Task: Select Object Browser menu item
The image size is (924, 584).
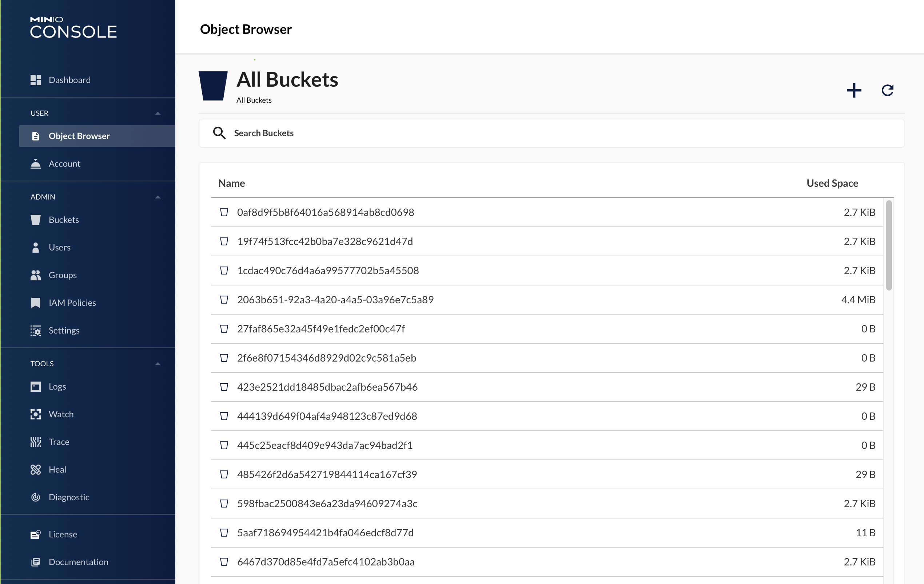Action: (x=97, y=136)
